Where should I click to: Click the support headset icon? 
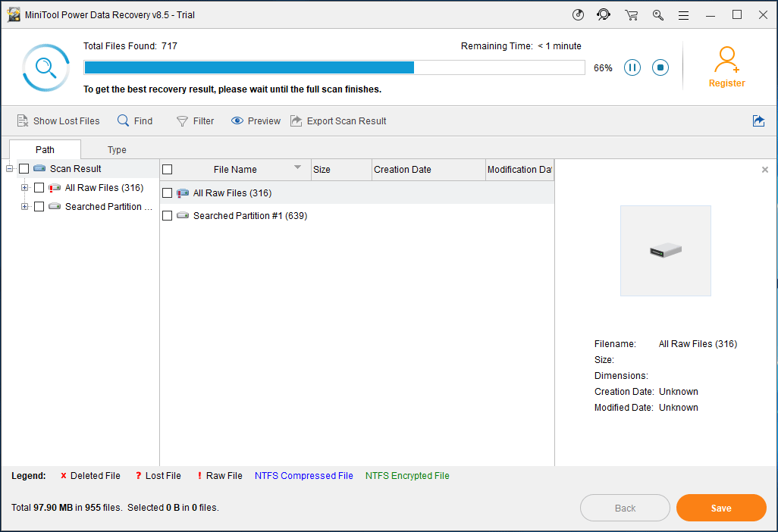[604, 15]
